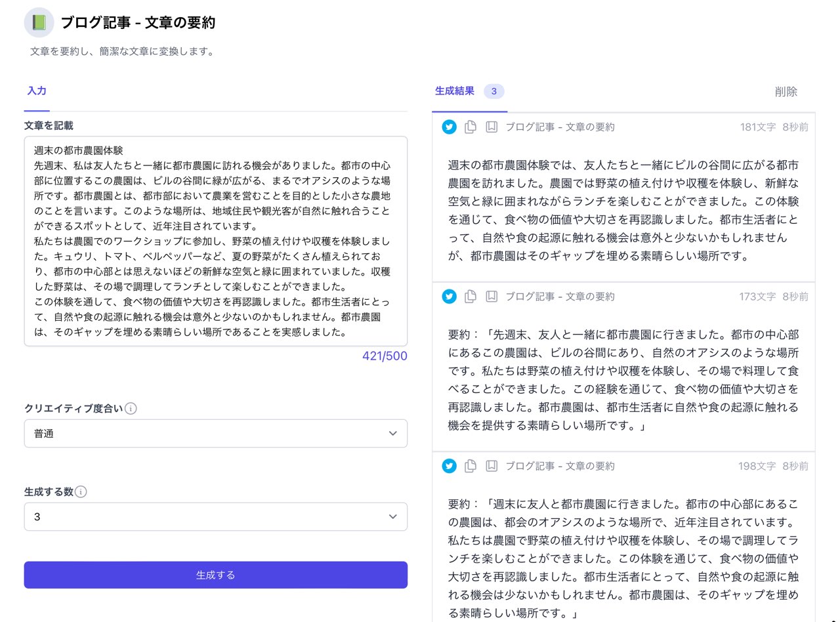Click the Twitter share icon on first result
Image resolution: width=840 pixels, height=622 pixels.
pyautogui.click(x=449, y=127)
